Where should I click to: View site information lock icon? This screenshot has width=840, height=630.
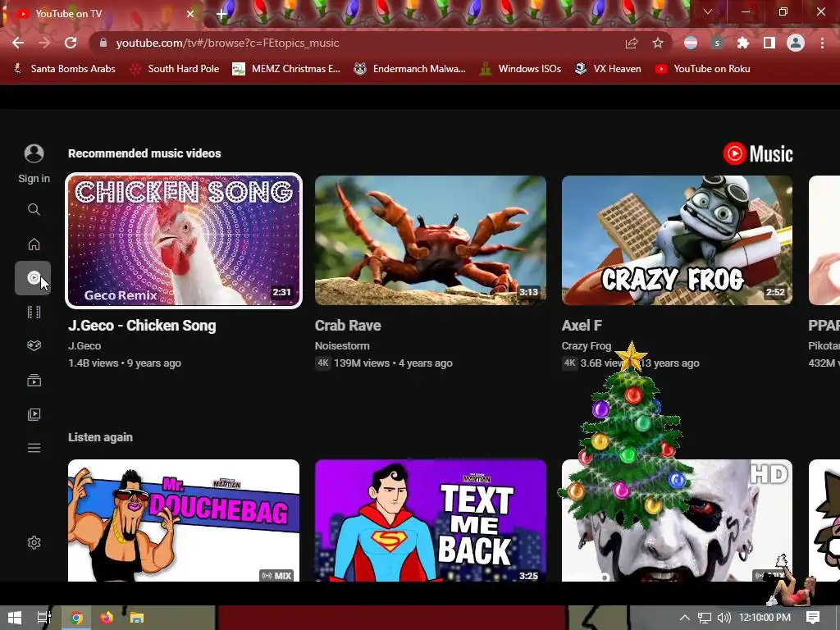coord(103,43)
